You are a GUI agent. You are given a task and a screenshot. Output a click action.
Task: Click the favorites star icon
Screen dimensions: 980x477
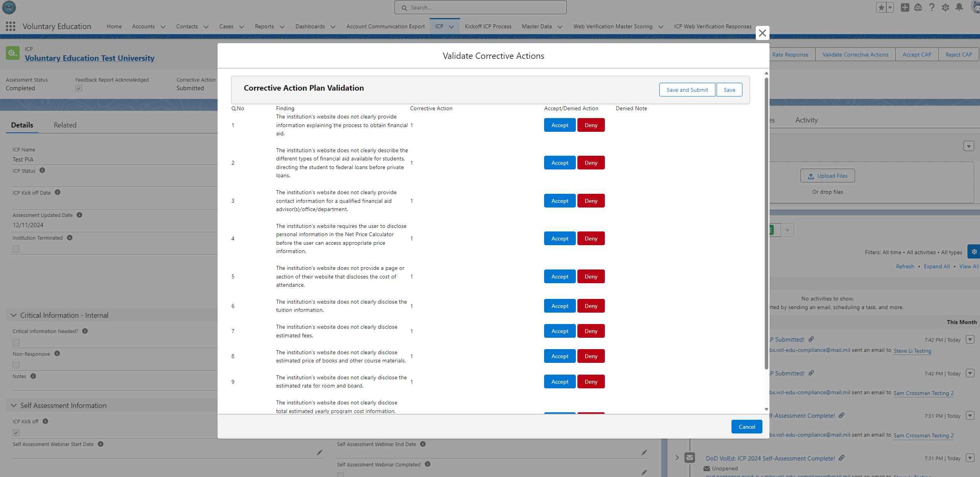pyautogui.click(x=881, y=7)
